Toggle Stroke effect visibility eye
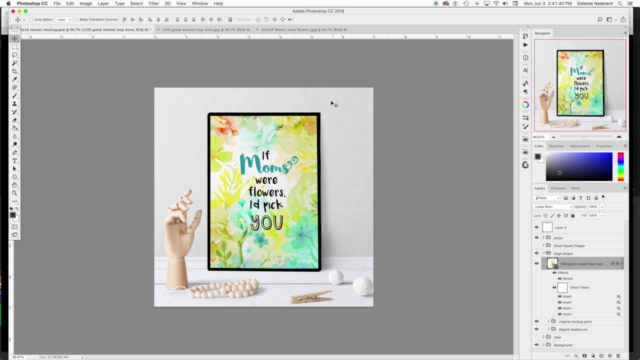 tap(560, 278)
